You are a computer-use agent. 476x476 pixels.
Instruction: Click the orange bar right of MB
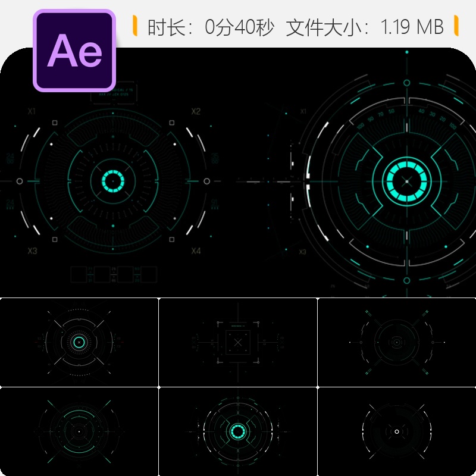click(x=456, y=26)
